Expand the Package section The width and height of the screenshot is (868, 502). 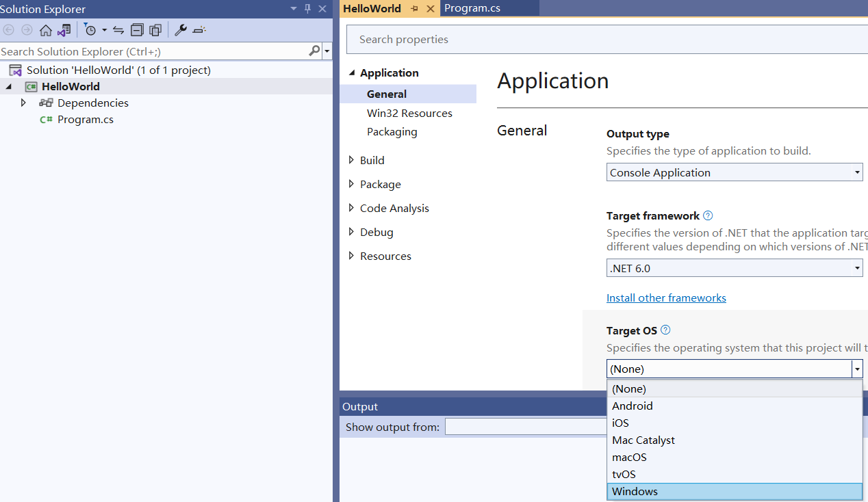pos(352,184)
